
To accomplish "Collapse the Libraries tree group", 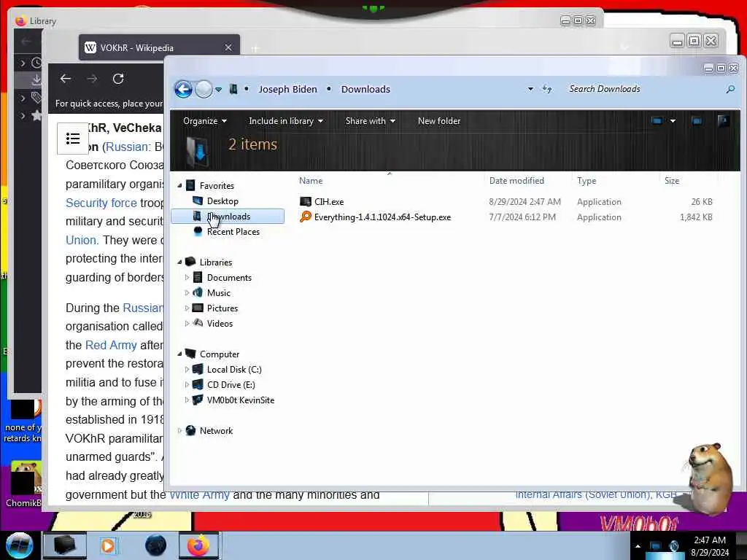I will (x=179, y=262).
